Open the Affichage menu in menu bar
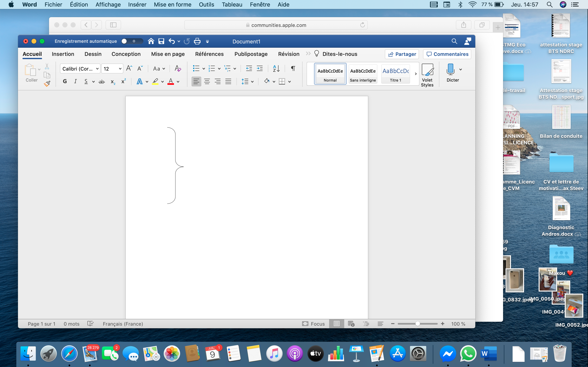The image size is (588, 367). 108,5
